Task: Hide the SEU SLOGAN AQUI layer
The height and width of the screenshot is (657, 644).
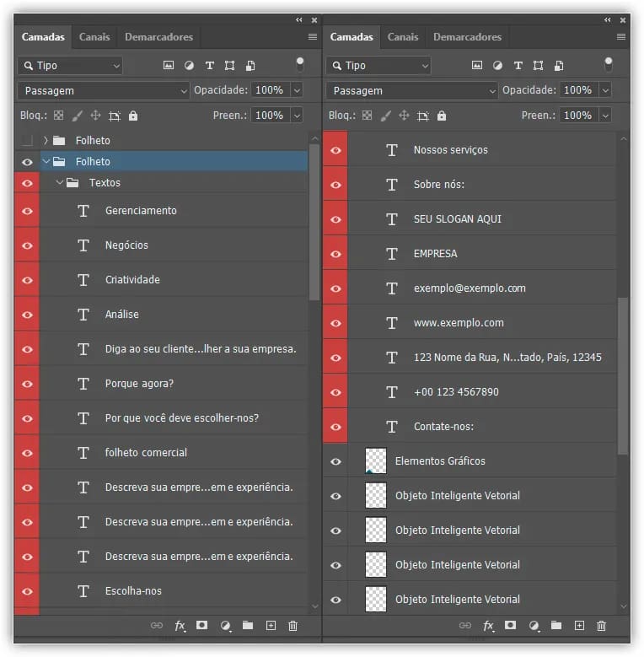Action: click(336, 219)
